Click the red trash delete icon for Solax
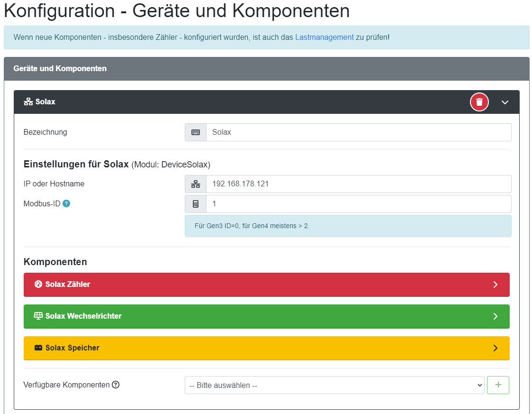The image size is (532, 414). click(x=479, y=102)
